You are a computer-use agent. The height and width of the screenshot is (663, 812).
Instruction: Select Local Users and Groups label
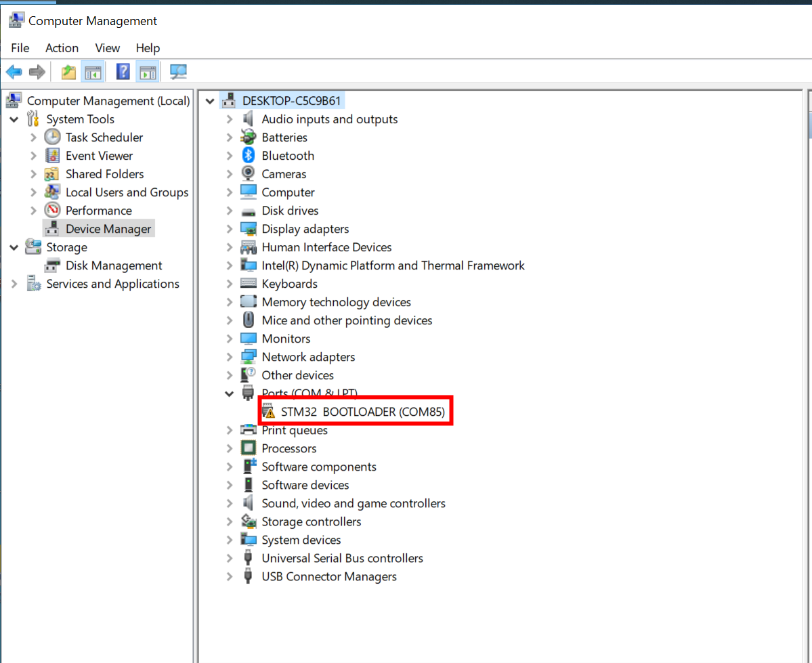click(x=127, y=192)
